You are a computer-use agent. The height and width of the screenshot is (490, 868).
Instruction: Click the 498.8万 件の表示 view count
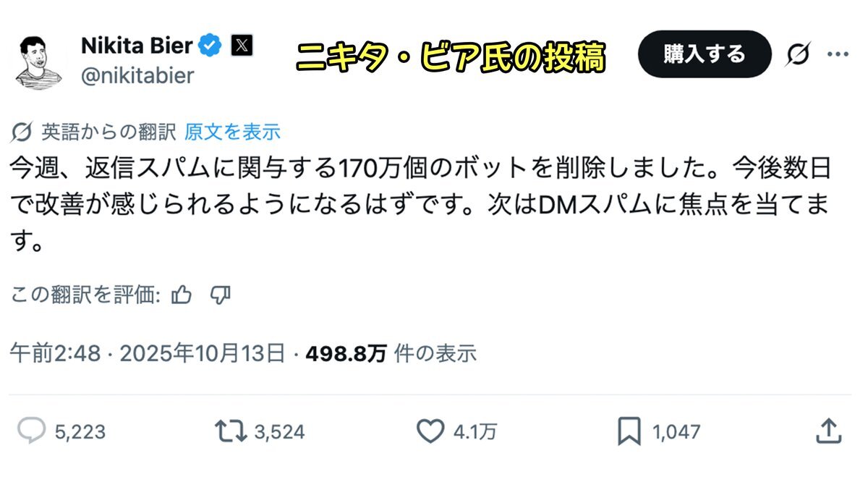tap(391, 353)
